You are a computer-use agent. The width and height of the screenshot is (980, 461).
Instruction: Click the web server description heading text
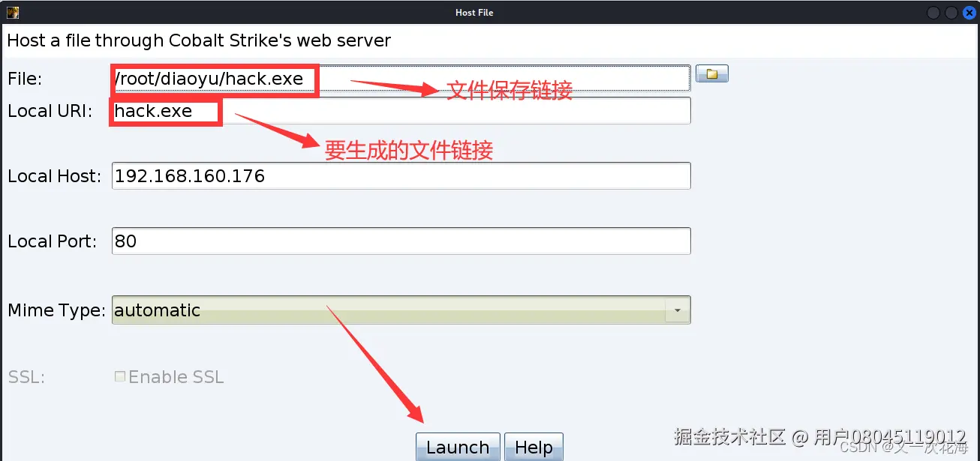[199, 40]
